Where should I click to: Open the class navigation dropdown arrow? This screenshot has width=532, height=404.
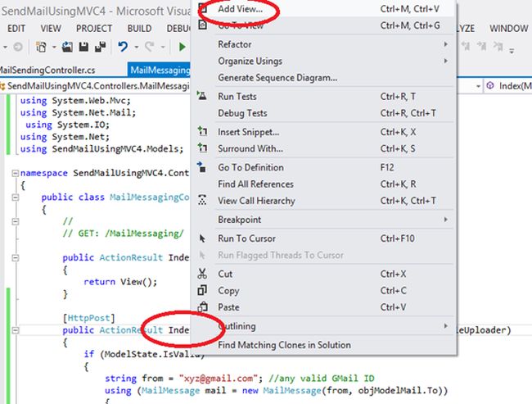(x=478, y=86)
